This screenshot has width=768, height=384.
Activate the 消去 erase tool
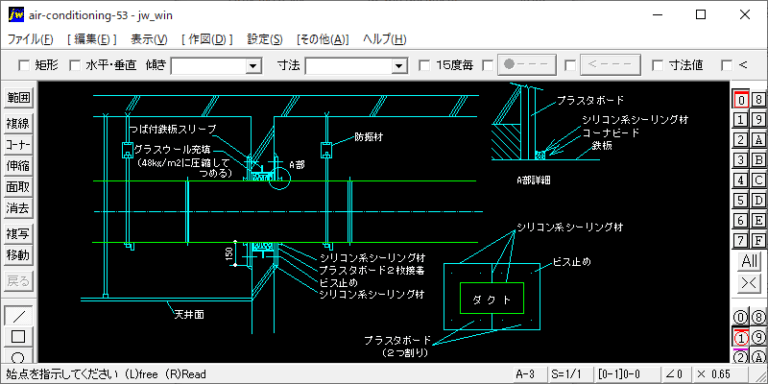coord(18,208)
